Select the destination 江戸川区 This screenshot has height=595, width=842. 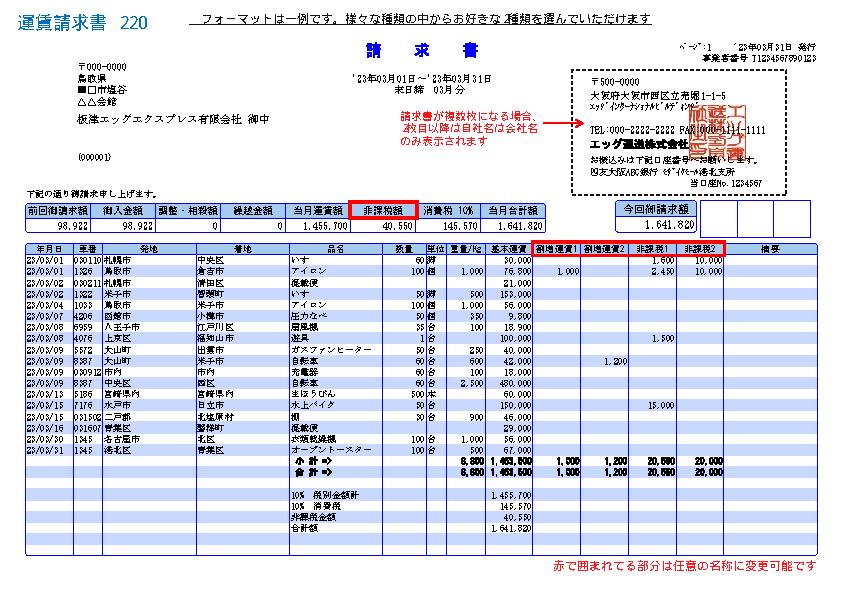[x=215, y=327]
